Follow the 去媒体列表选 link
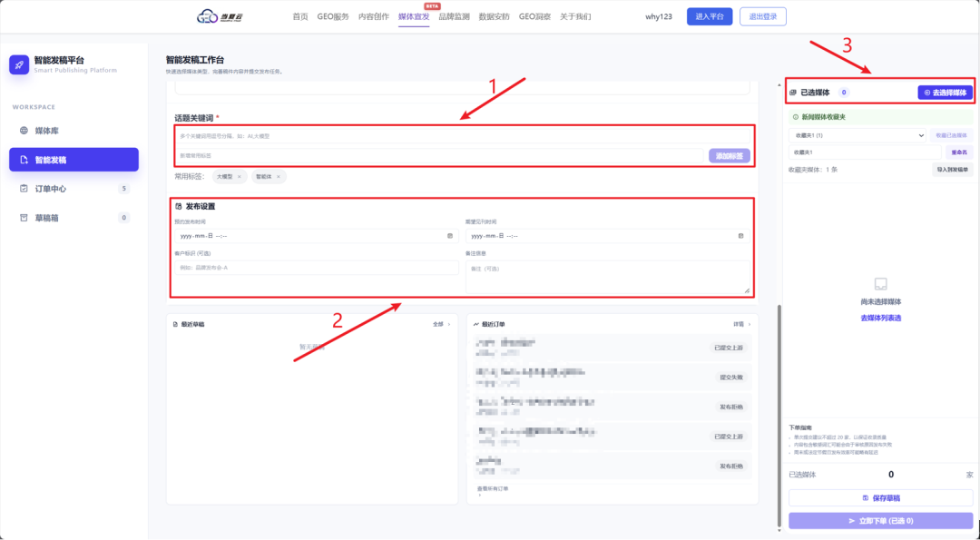 [x=880, y=319]
